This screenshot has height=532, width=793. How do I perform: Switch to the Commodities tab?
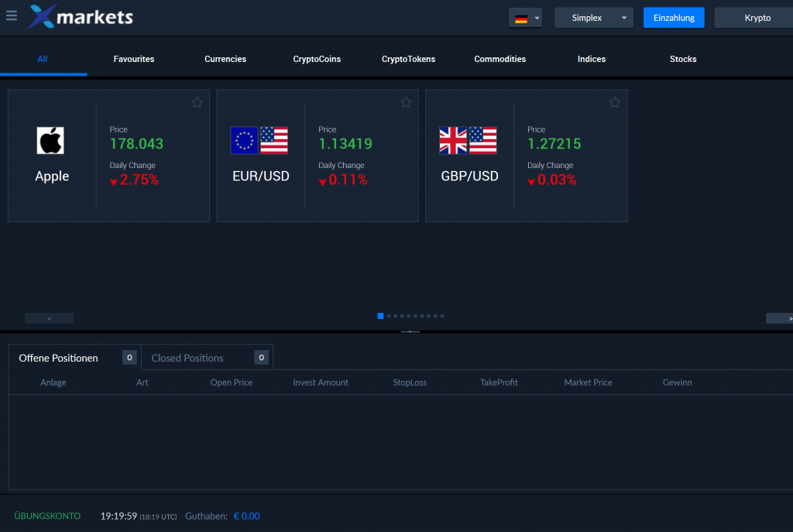click(500, 59)
